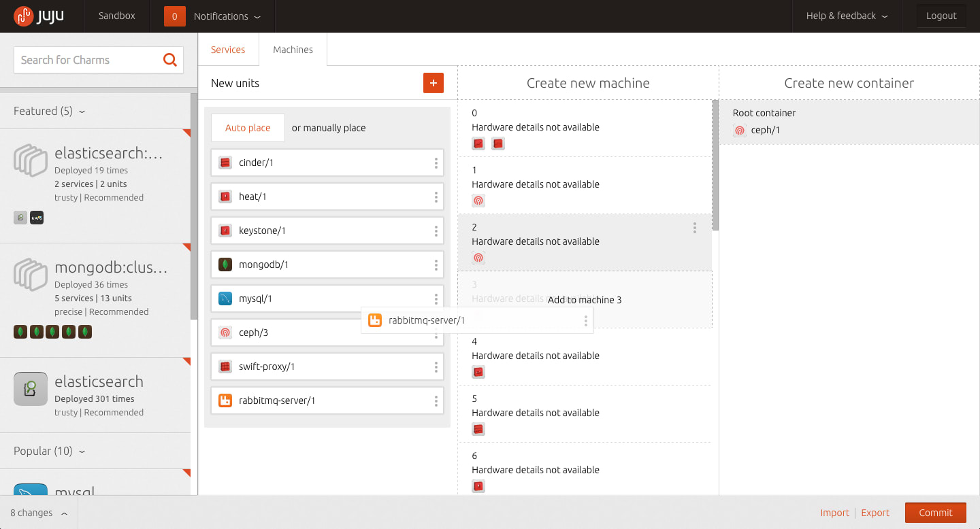The height and width of the screenshot is (529, 980).
Task: Expand the Help & feedback menu
Action: 847,16
